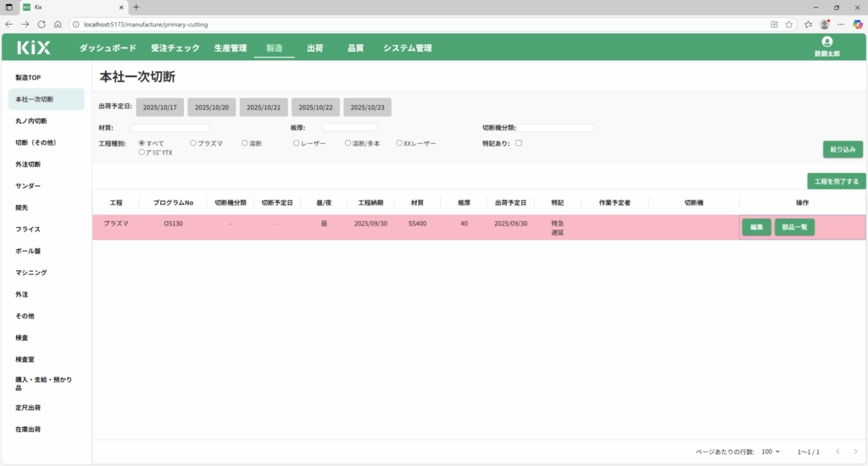Open the user account icon 鉄鋼太郎
The width and height of the screenshot is (868, 466).
click(x=826, y=42)
